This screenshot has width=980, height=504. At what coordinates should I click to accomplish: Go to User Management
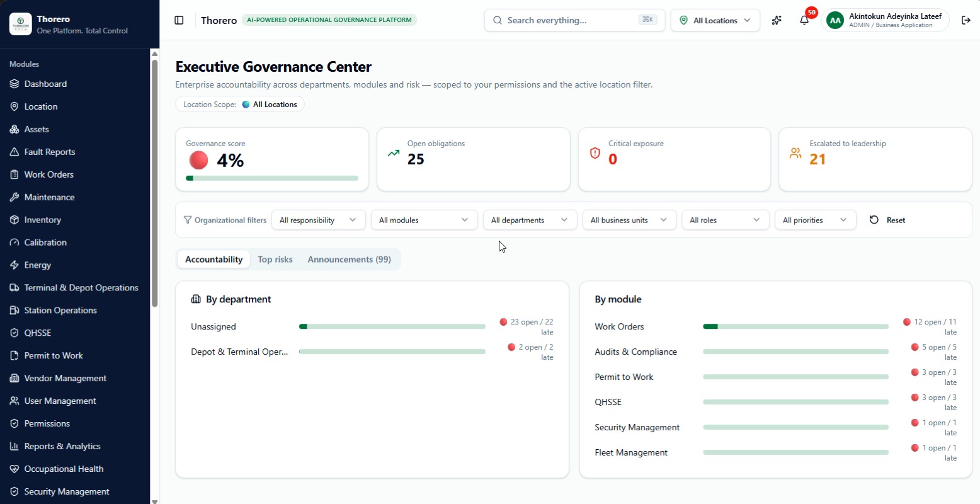60,401
